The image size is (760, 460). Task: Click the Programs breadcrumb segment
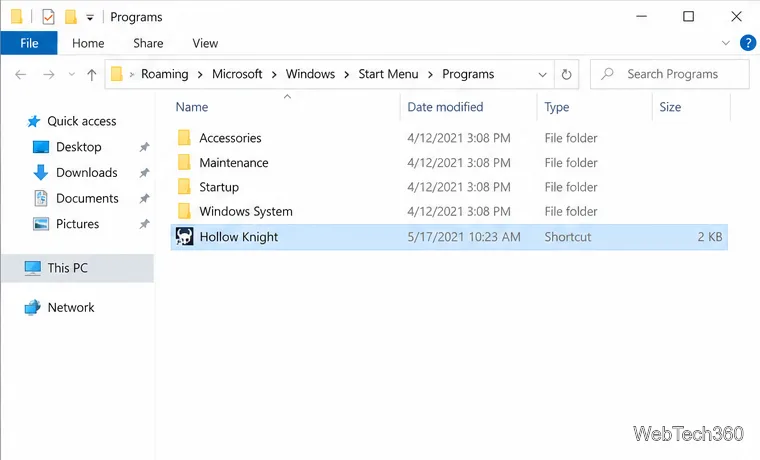(x=468, y=74)
